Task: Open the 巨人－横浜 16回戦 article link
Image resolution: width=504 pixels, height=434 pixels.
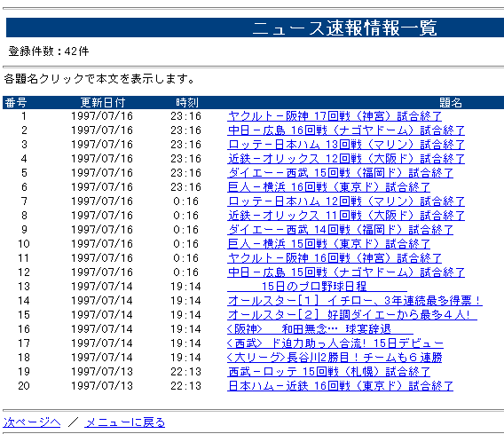Action: point(328,186)
